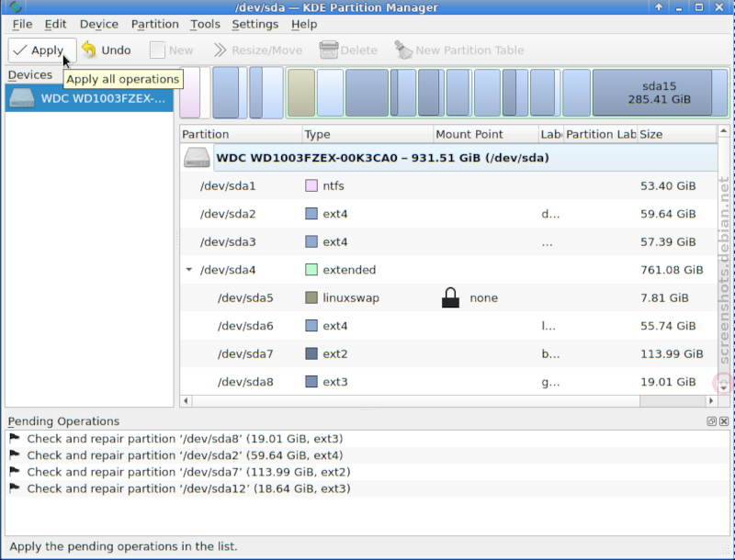Create a New Partition Table
This screenshot has height=560, width=735.
pos(459,50)
